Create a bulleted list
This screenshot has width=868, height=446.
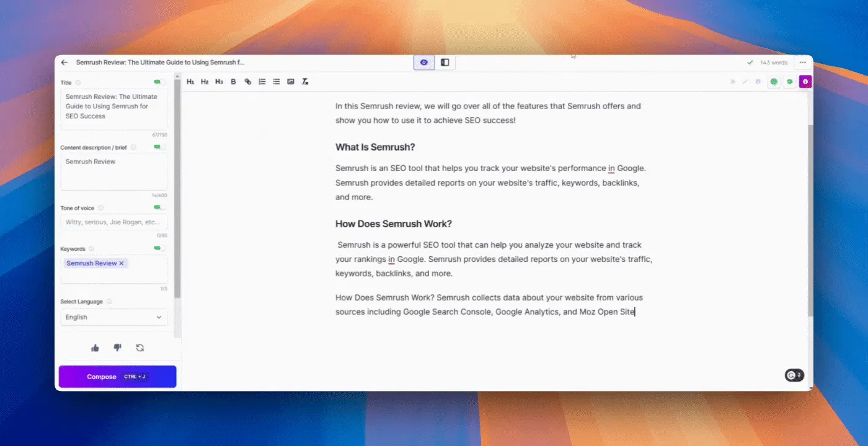tap(276, 81)
